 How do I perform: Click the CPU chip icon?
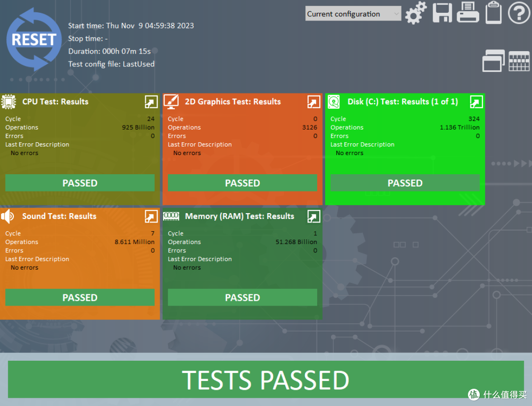(x=8, y=102)
